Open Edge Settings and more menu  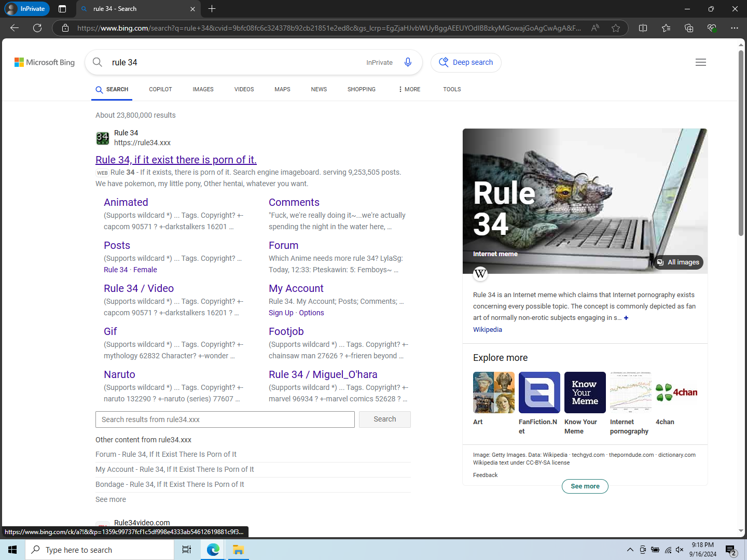click(x=735, y=28)
